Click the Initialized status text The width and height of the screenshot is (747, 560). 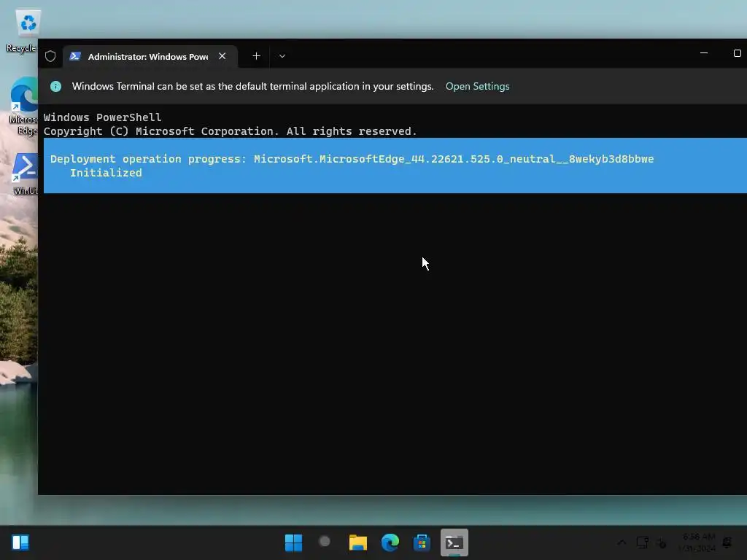pos(106,173)
